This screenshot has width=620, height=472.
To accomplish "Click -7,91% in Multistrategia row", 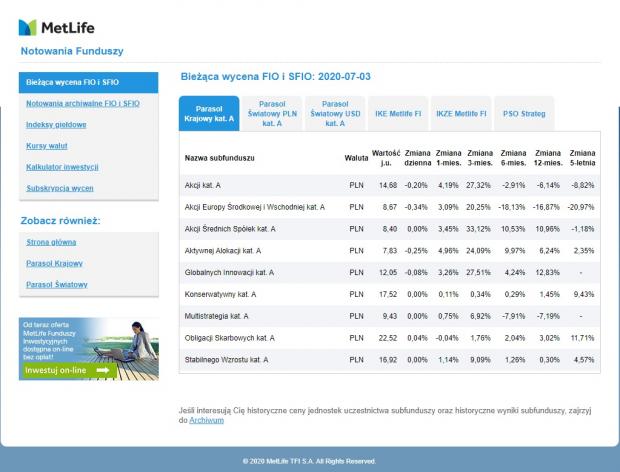I will 514,316.
